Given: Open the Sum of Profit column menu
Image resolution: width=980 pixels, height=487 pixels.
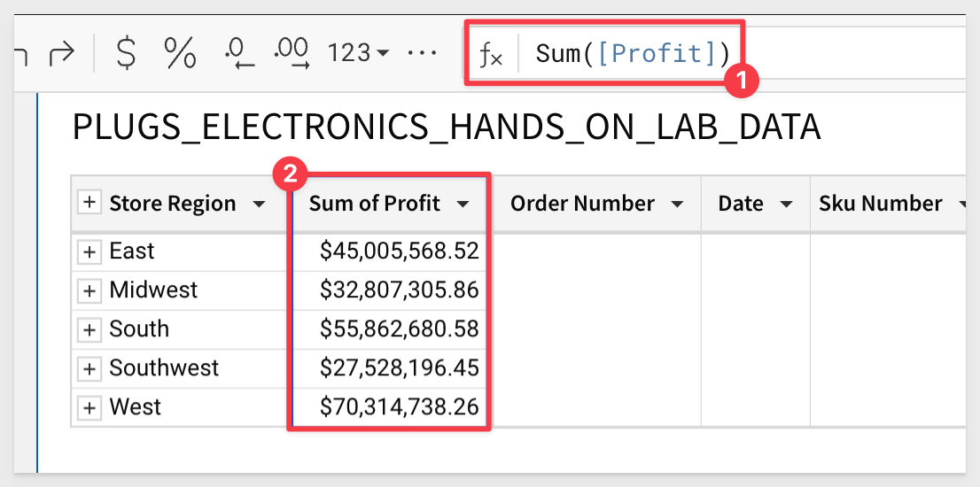Looking at the screenshot, I should 463,205.
